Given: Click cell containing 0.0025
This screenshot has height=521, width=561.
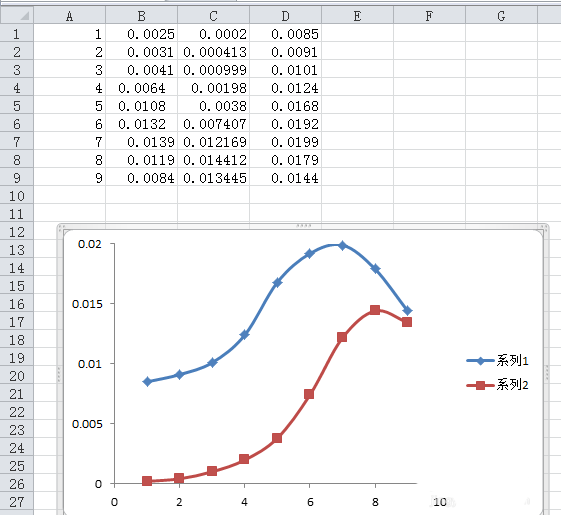Looking at the screenshot, I should click(141, 33).
